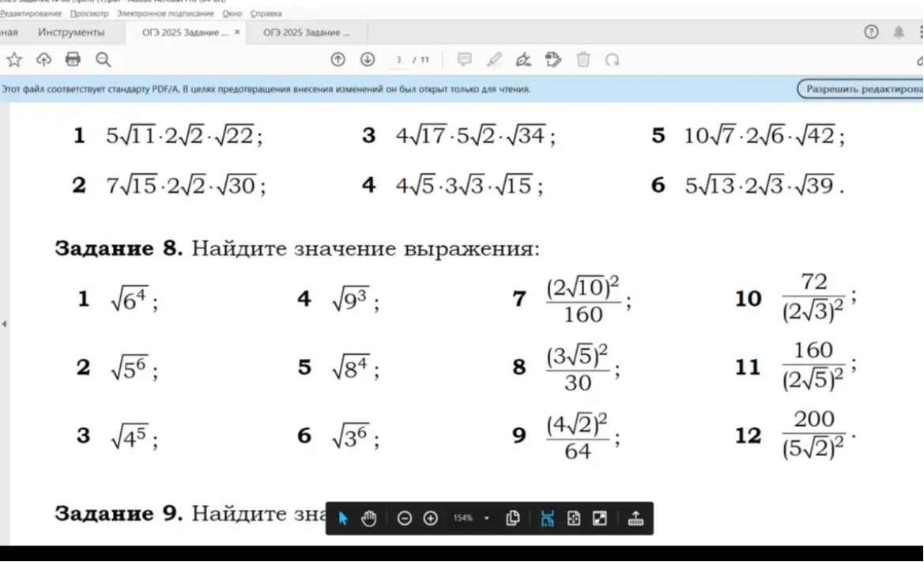924x562 pixels.
Task: Select the arrow selection tool
Action: (x=343, y=519)
